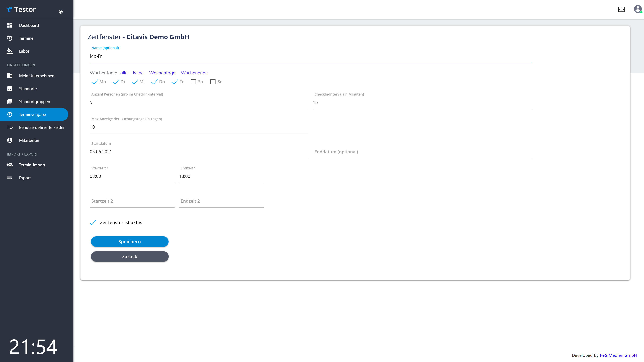644x362 pixels.
Task: Open the Enddatum (optional) field
Action: [422, 152]
